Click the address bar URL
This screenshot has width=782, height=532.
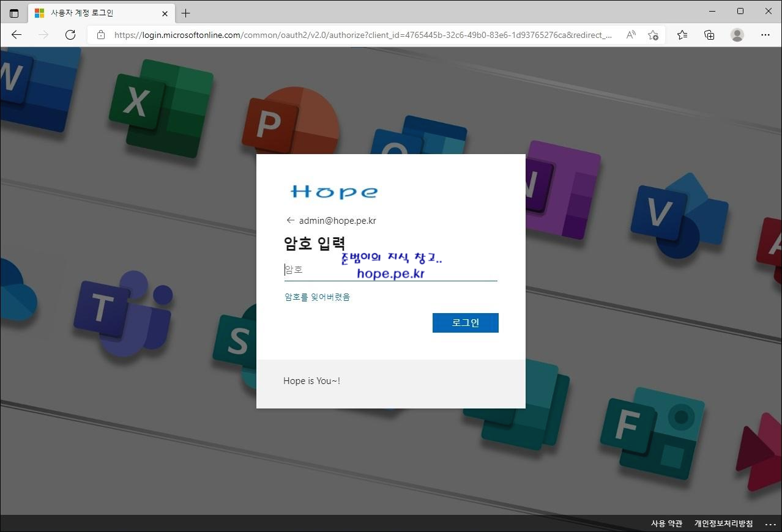[x=363, y=35]
